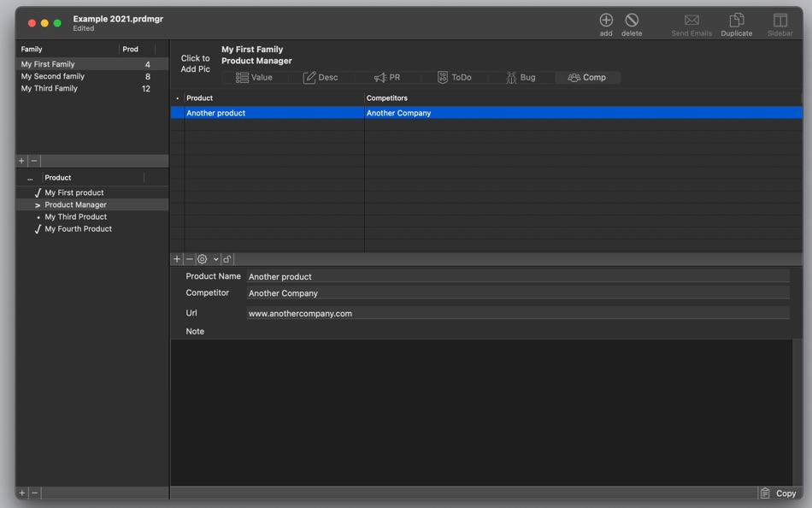Click the clipboard icon next to Copy
812x508 pixels.
[765, 493]
